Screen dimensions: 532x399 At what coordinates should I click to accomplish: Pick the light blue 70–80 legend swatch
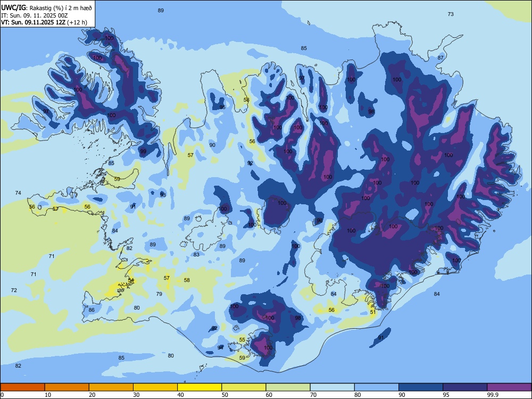(x=332, y=387)
